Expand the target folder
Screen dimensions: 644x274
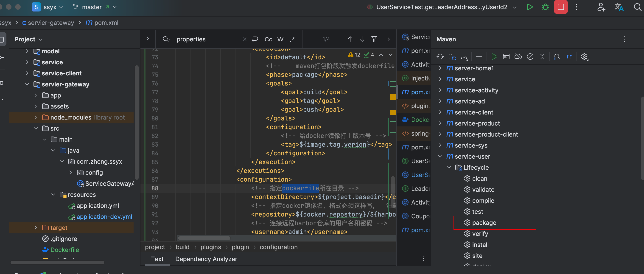tap(36, 228)
